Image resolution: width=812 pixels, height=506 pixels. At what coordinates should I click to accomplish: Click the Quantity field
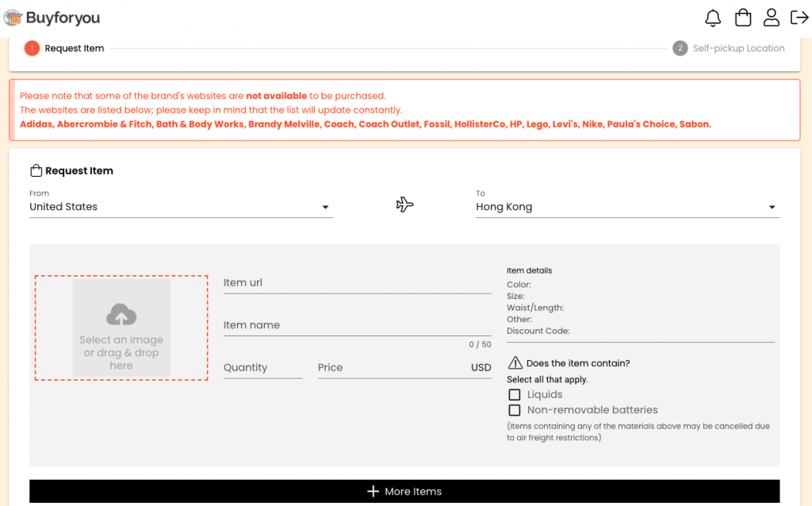262,368
